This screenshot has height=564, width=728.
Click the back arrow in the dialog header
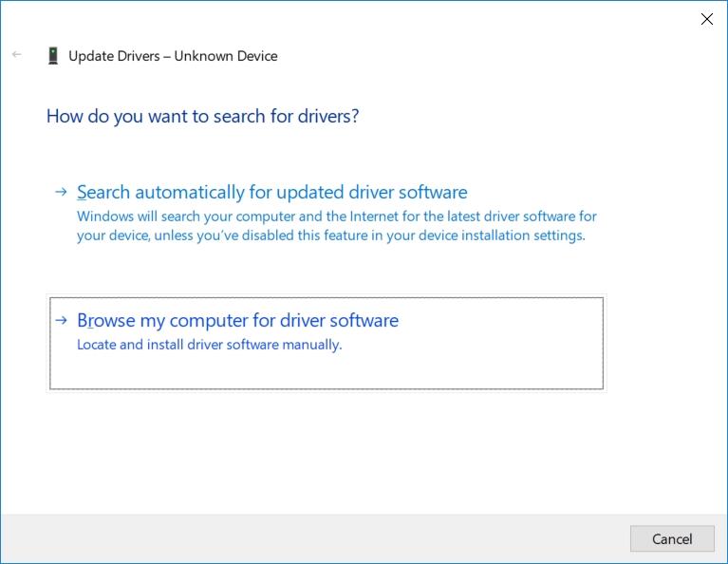(17, 55)
